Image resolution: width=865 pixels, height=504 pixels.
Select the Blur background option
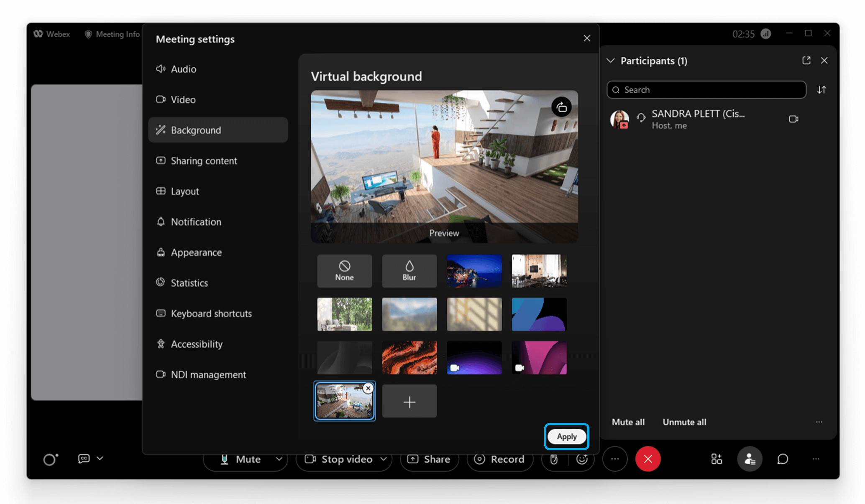tap(409, 271)
